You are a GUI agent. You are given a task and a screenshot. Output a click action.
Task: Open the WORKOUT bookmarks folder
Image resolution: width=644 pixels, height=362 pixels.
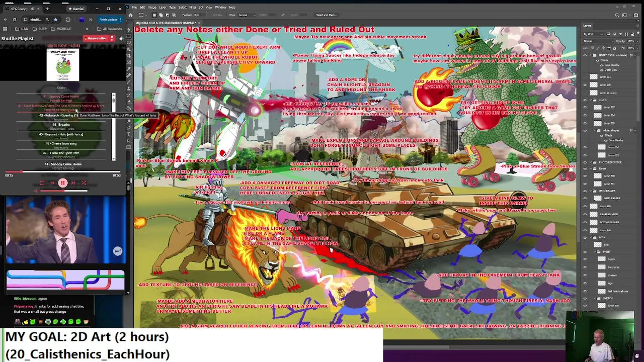pos(62,29)
